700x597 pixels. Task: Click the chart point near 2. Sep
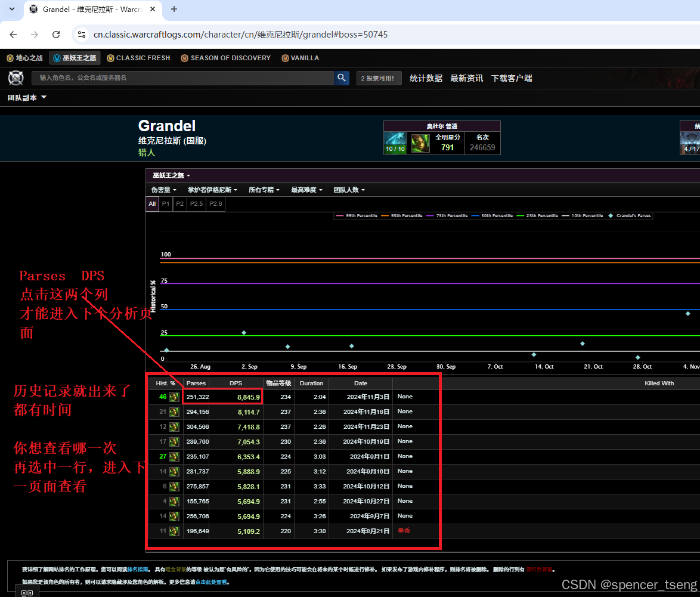pyautogui.click(x=244, y=333)
